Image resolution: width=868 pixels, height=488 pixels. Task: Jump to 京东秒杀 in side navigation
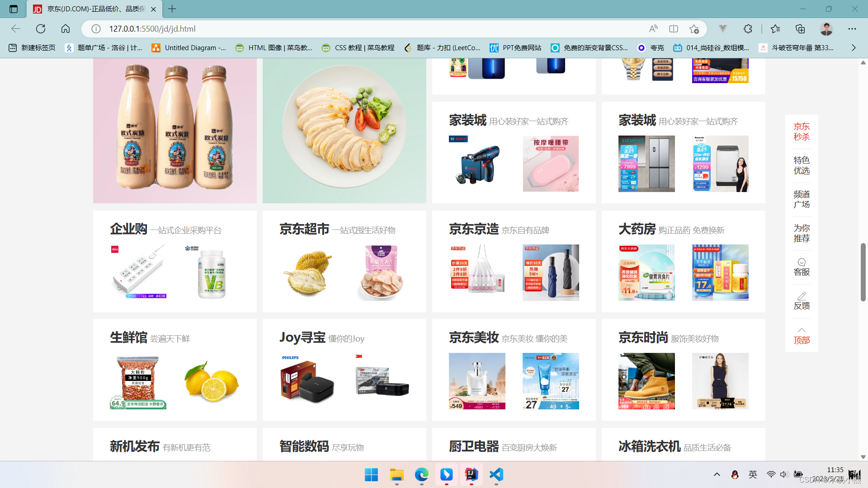802,131
